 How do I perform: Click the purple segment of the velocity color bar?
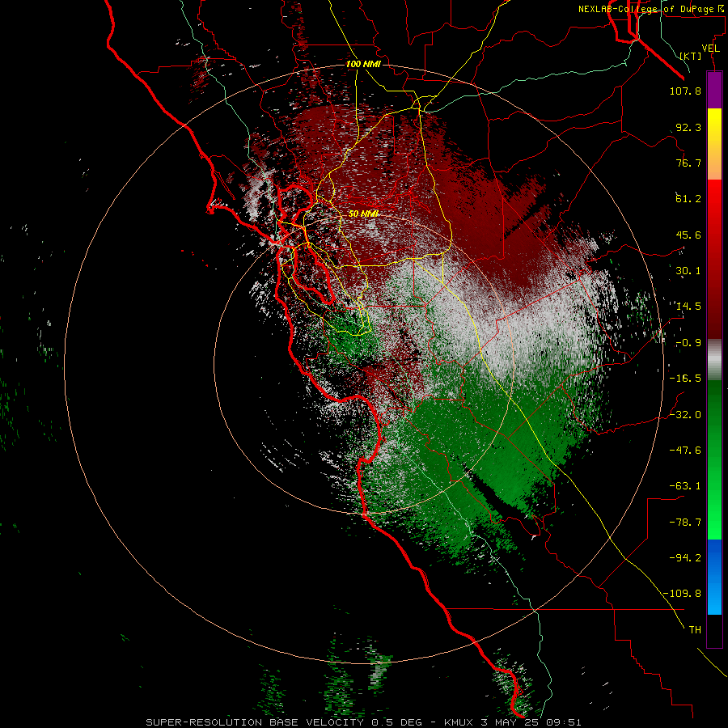point(714,91)
